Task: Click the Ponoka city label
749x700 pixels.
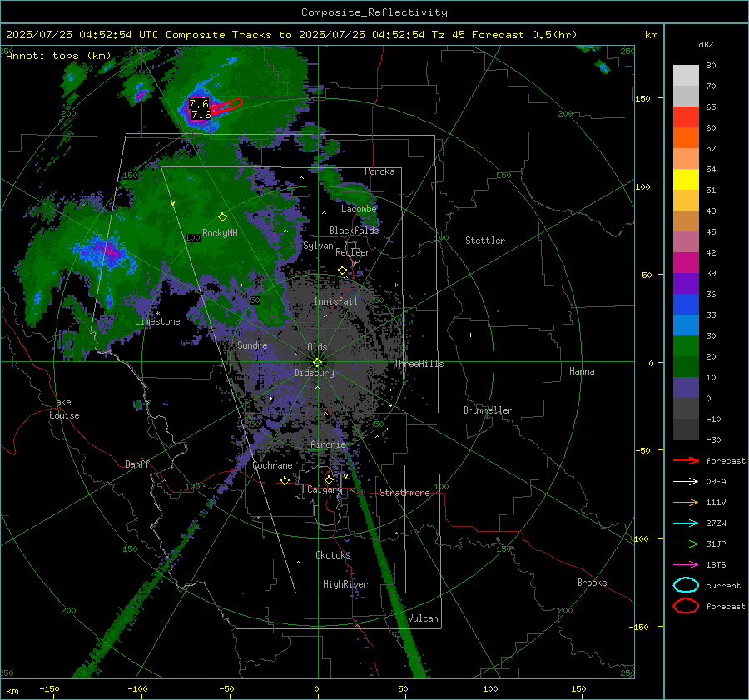Action: (x=379, y=171)
